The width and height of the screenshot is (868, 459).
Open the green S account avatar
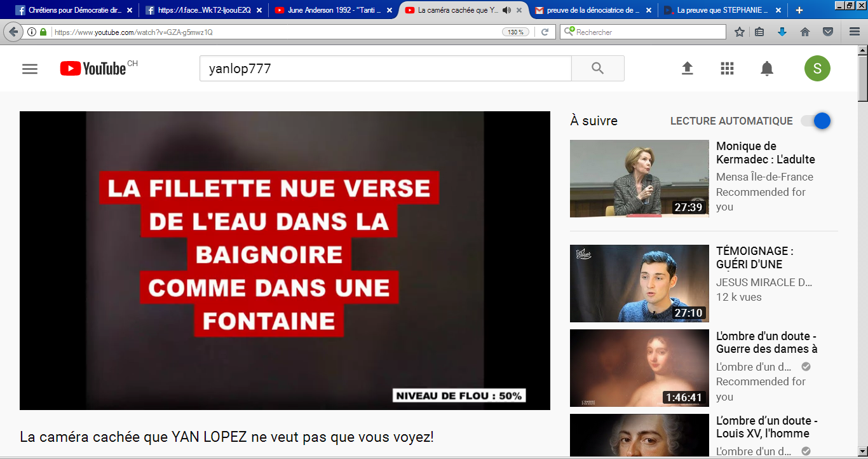(817, 69)
